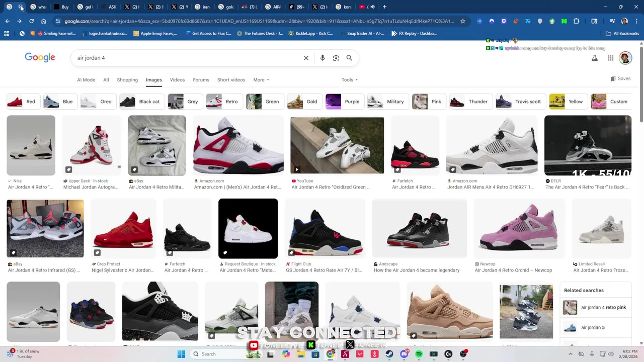Open the Crep Protect red sneaker image
The image size is (644, 362).
point(123,229)
